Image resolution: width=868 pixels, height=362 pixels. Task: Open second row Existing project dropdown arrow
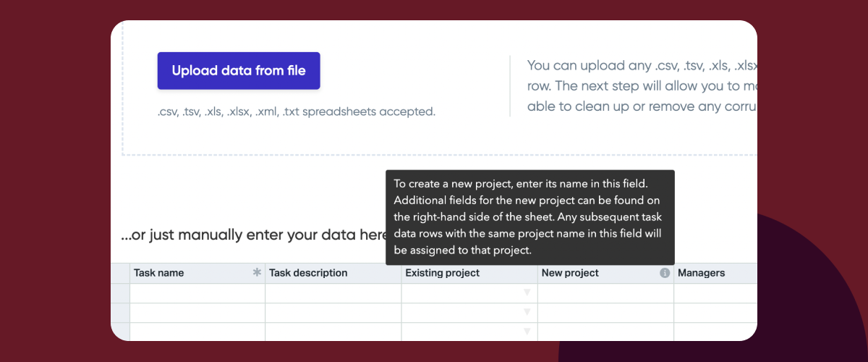click(527, 312)
